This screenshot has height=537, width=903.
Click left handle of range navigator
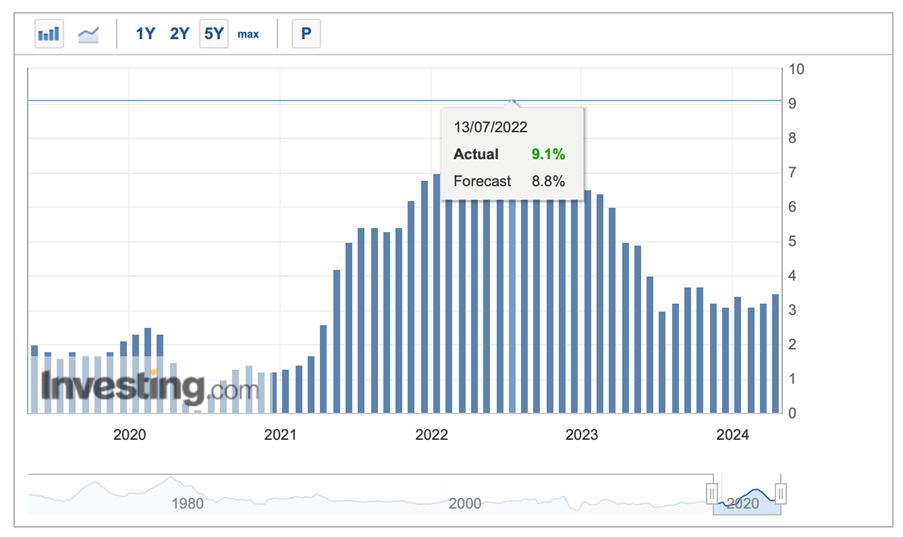(712, 494)
